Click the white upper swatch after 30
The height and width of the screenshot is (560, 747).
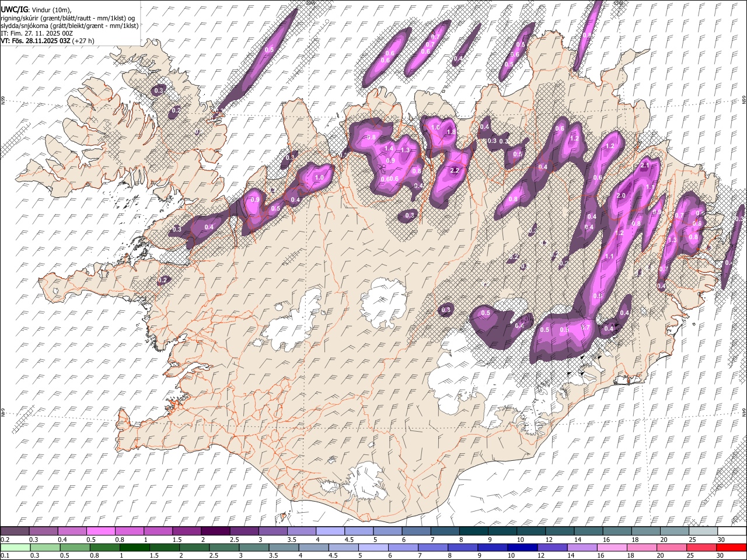pos(732,531)
